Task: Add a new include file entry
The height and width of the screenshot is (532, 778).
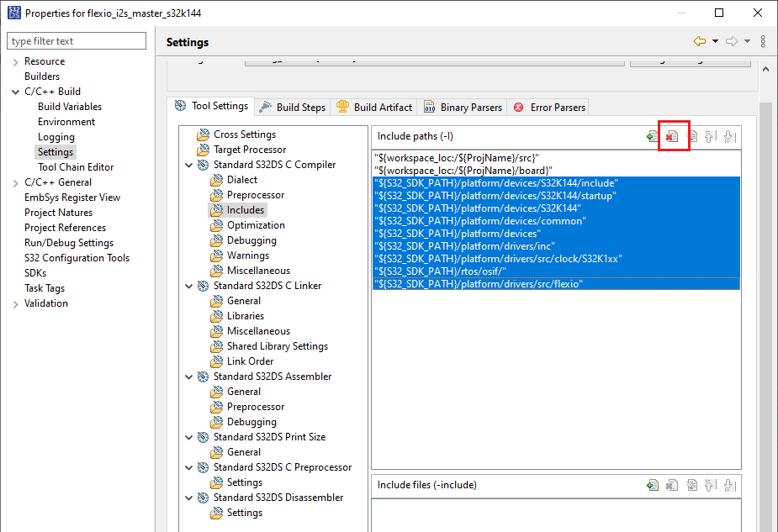Action: tap(653, 485)
